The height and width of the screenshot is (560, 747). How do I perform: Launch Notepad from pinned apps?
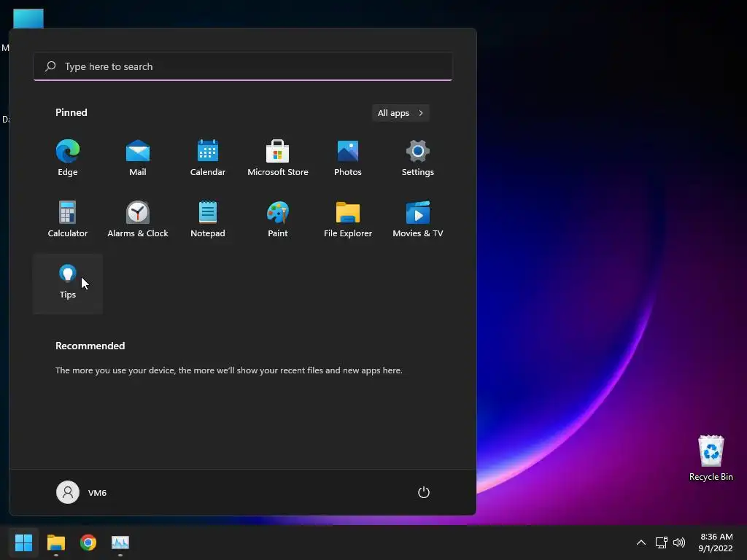(208, 219)
